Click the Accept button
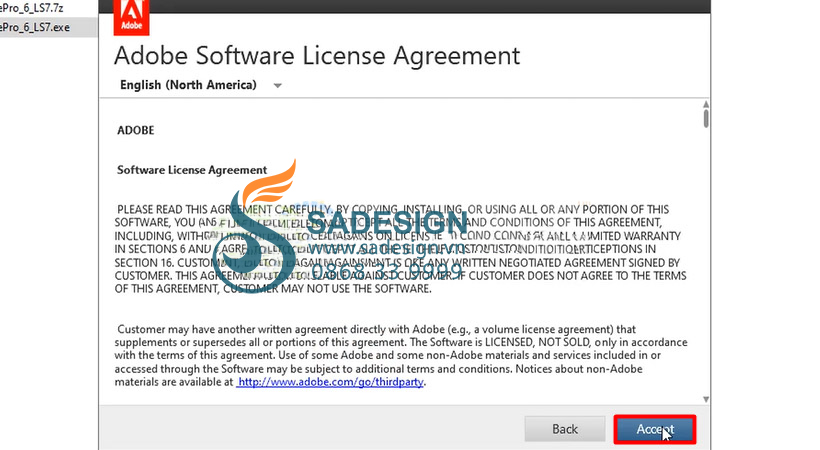The height and width of the screenshot is (450, 820). 655,430
